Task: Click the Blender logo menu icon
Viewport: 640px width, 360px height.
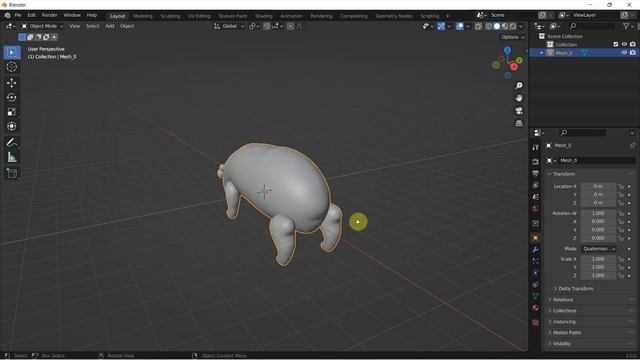Action: pyautogui.click(x=7, y=15)
